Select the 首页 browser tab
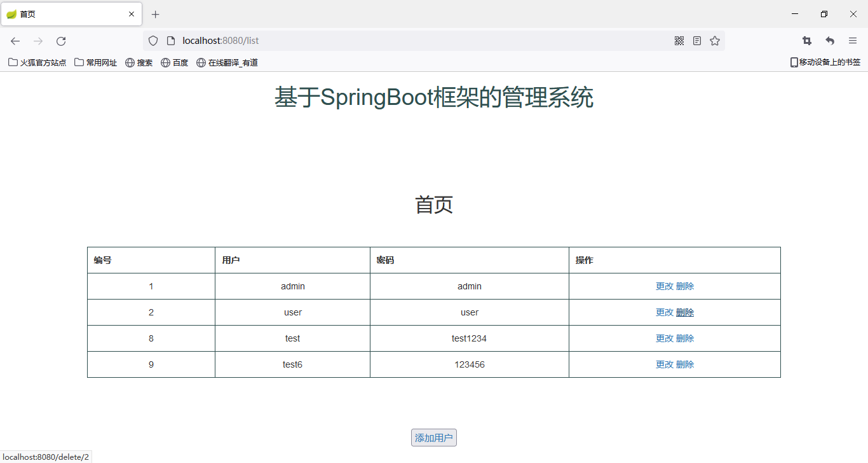This screenshot has height=463, width=868. pyautogui.click(x=72, y=14)
